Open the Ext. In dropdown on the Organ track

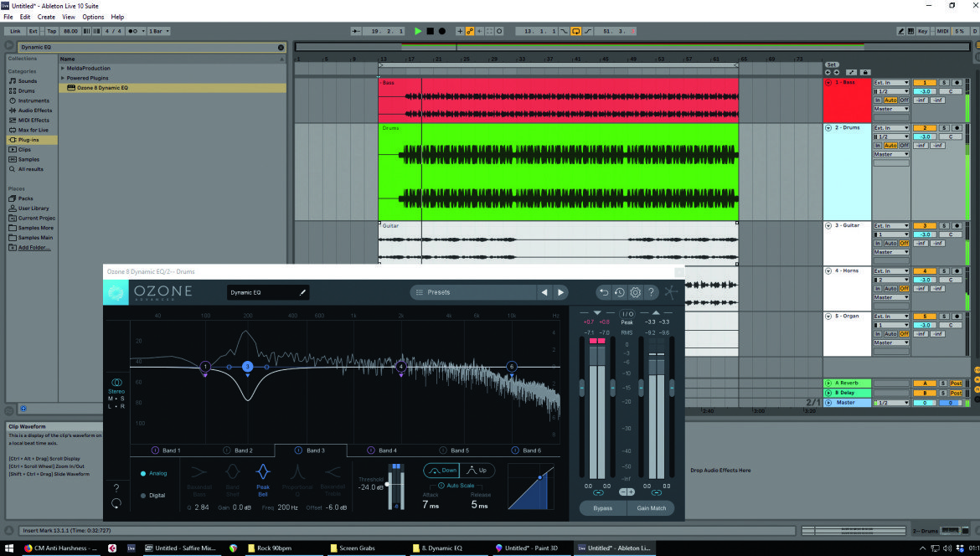891,317
